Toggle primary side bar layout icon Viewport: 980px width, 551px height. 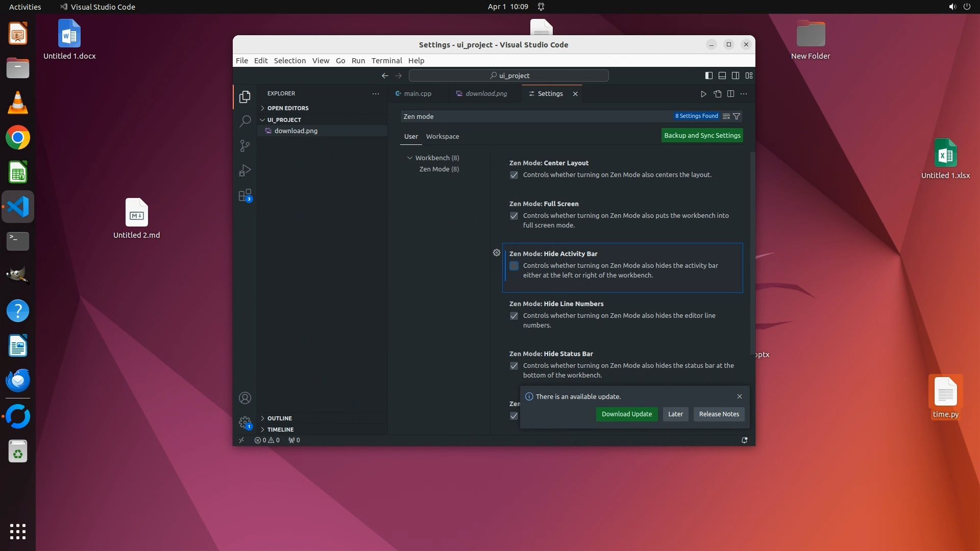(709, 76)
